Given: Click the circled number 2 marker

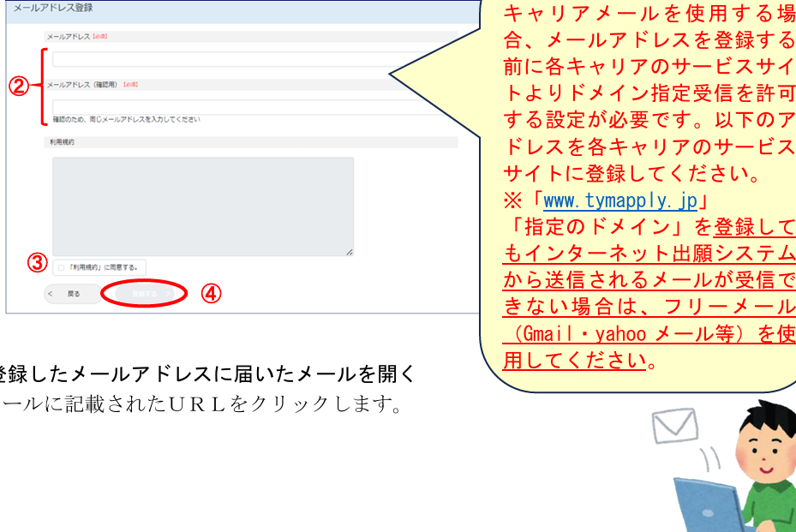Looking at the screenshot, I should point(19,86).
